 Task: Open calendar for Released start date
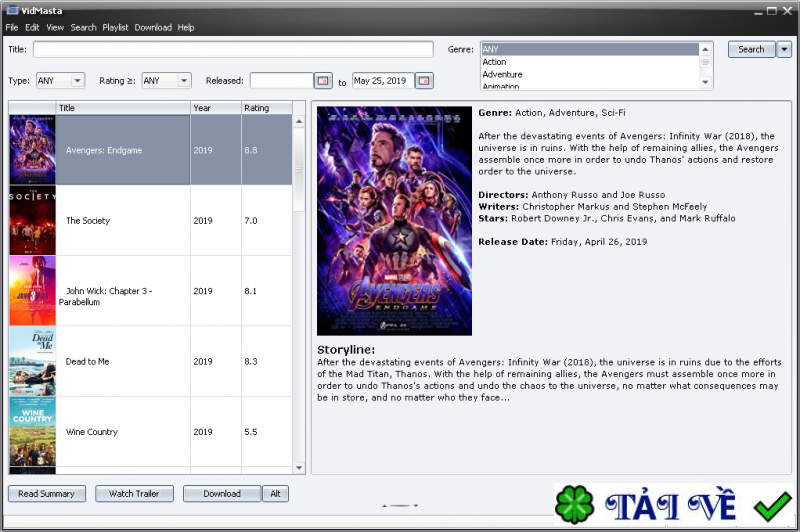tap(323, 81)
